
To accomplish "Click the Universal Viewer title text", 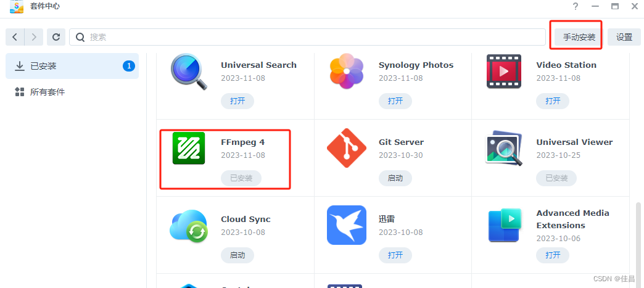I will (574, 142).
